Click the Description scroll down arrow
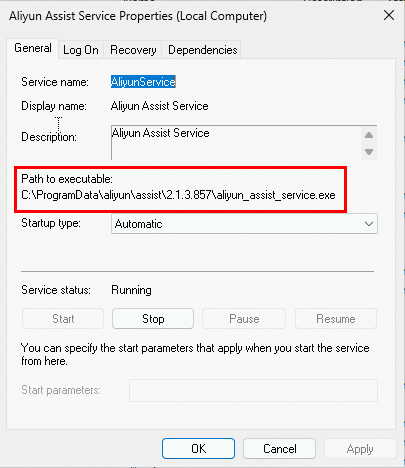This screenshot has height=468, width=405. point(369,152)
